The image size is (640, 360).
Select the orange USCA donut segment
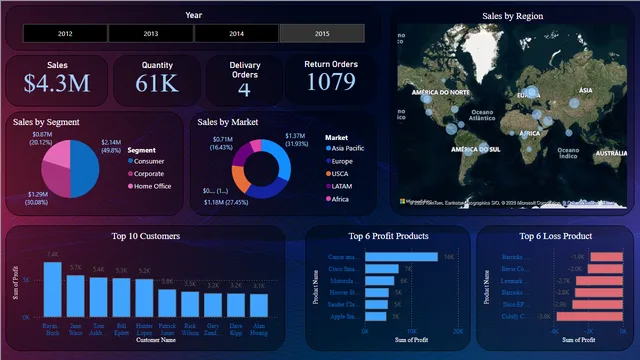(x=240, y=178)
